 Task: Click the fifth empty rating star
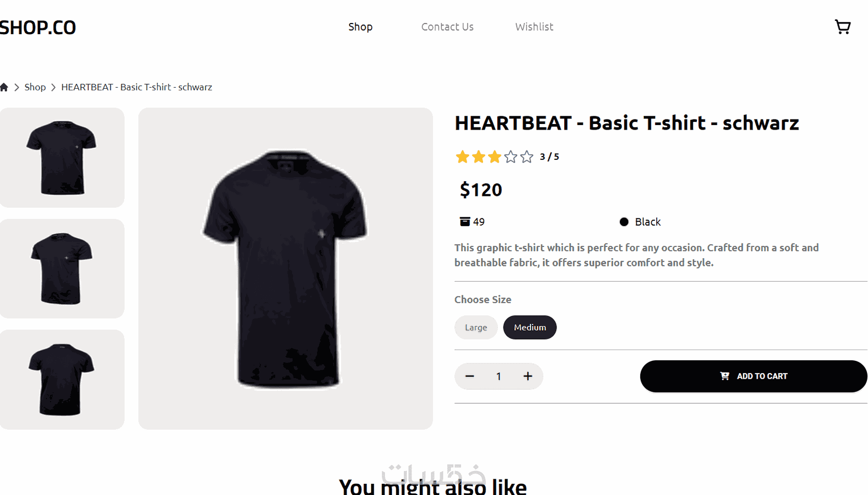527,157
